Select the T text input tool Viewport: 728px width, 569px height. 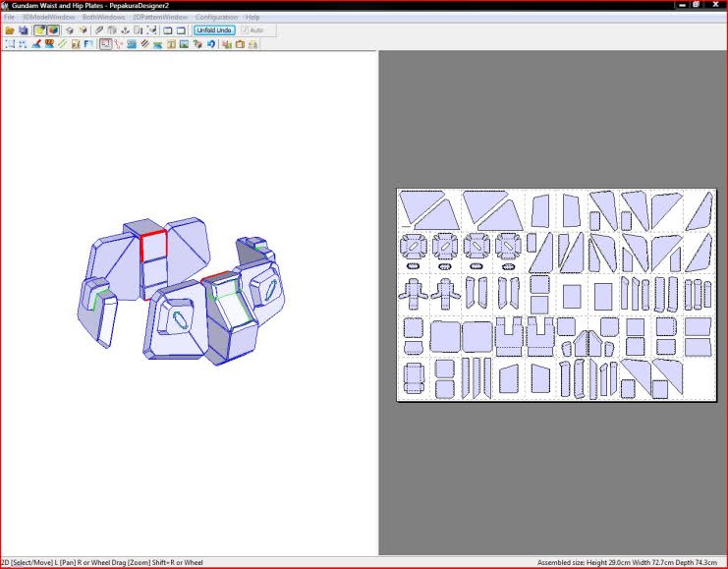pos(171,44)
